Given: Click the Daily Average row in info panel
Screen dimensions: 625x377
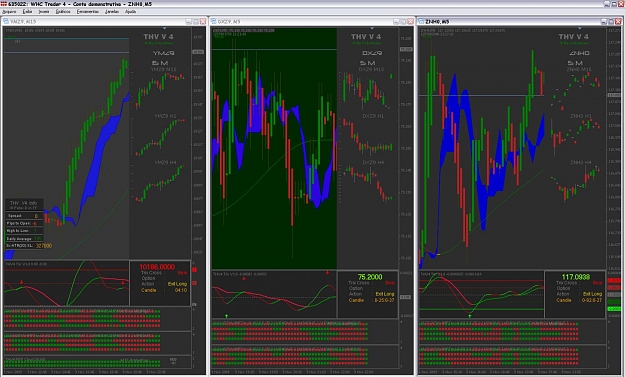Looking at the screenshot, I should click(x=24, y=238).
